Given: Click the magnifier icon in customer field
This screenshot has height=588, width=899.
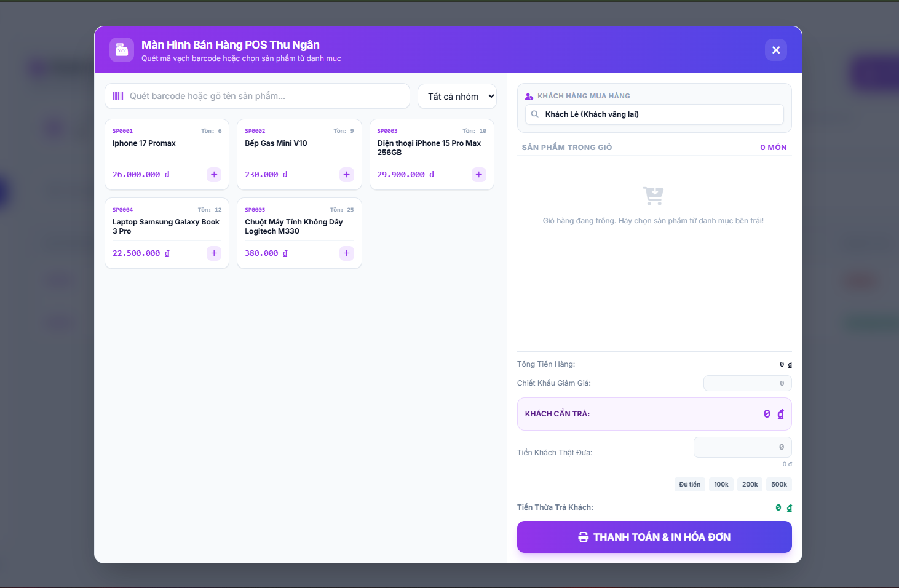Looking at the screenshot, I should (x=535, y=114).
